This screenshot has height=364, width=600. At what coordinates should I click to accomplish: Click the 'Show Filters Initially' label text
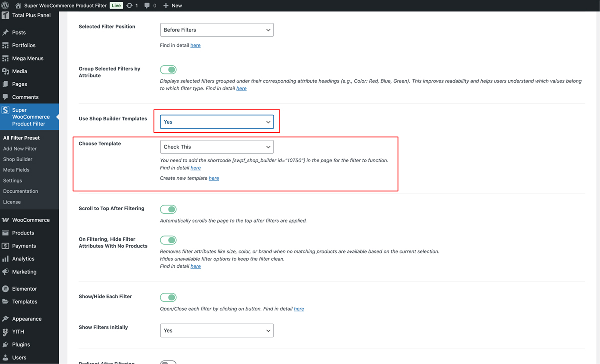pos(103,327)
